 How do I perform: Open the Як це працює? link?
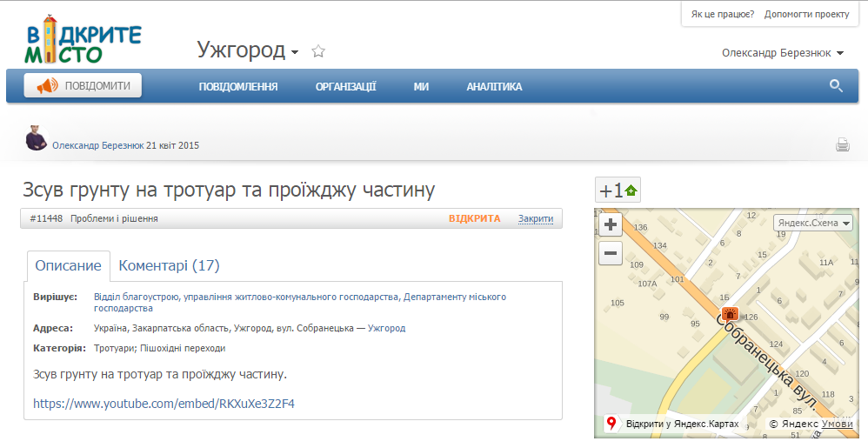pos(722,14)
